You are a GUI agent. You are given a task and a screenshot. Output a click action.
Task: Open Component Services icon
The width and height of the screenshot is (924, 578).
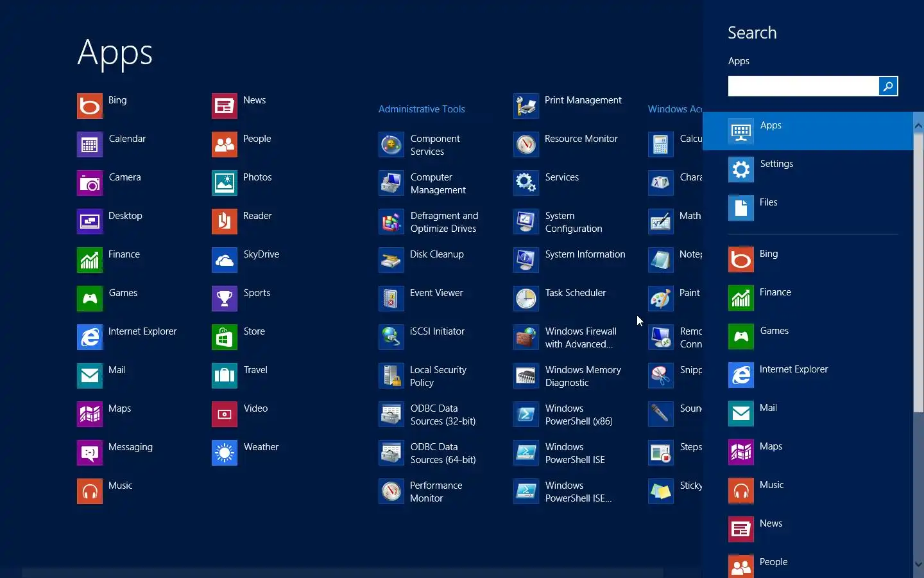coord(391,144)
